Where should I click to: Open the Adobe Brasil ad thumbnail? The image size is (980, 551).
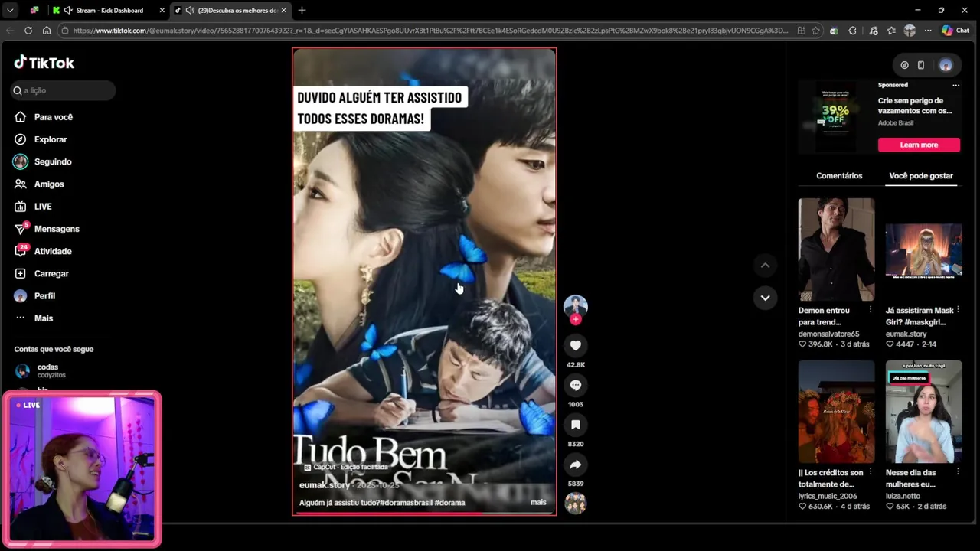[x=835, y=116]
